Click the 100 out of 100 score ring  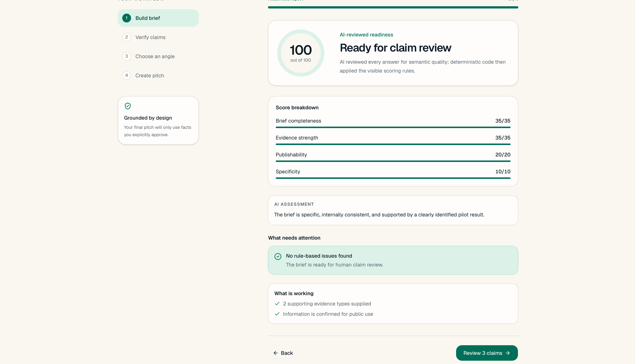tap(301, 53)
